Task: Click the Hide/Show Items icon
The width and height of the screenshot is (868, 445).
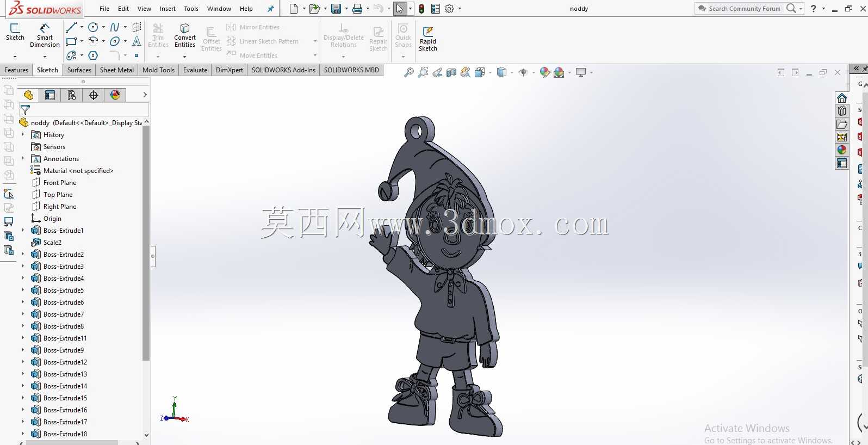Action: (523, 72)
